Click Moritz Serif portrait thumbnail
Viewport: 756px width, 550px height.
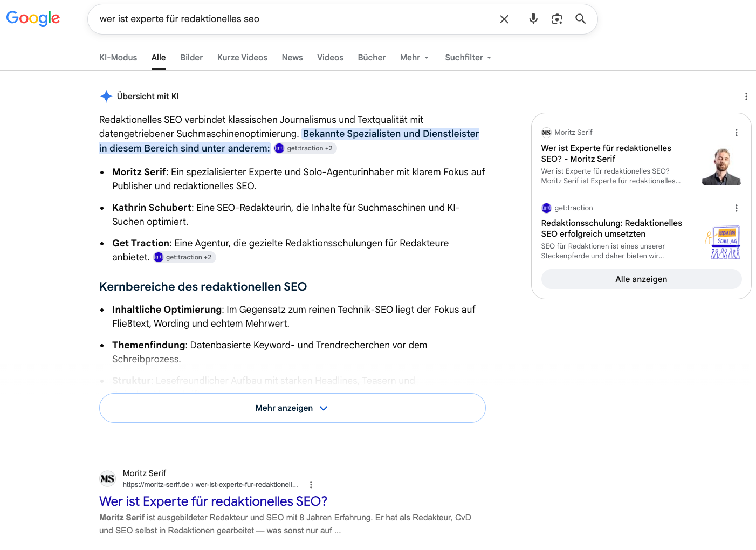click(x=721, y=167)
